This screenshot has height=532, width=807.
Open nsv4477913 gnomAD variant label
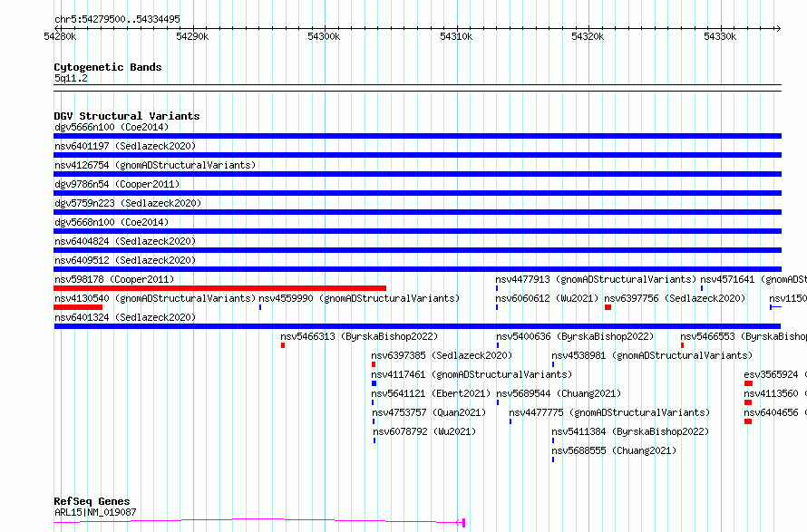coord(596,279)
